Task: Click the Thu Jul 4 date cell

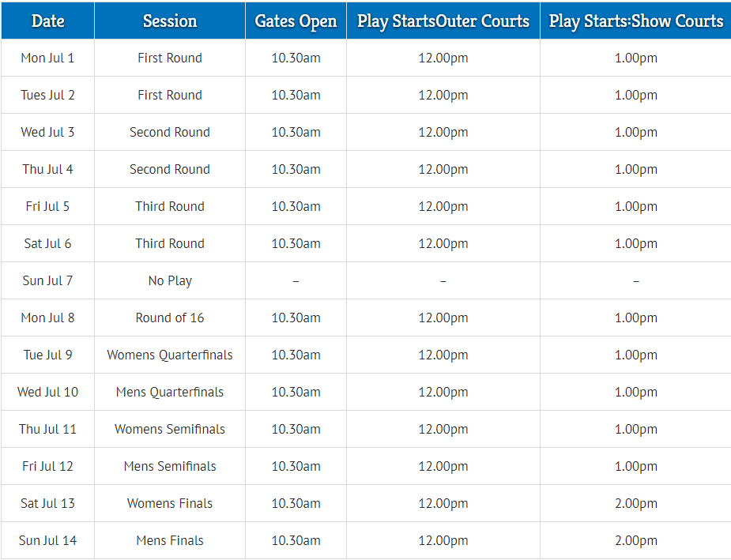Action: point(47,169)
